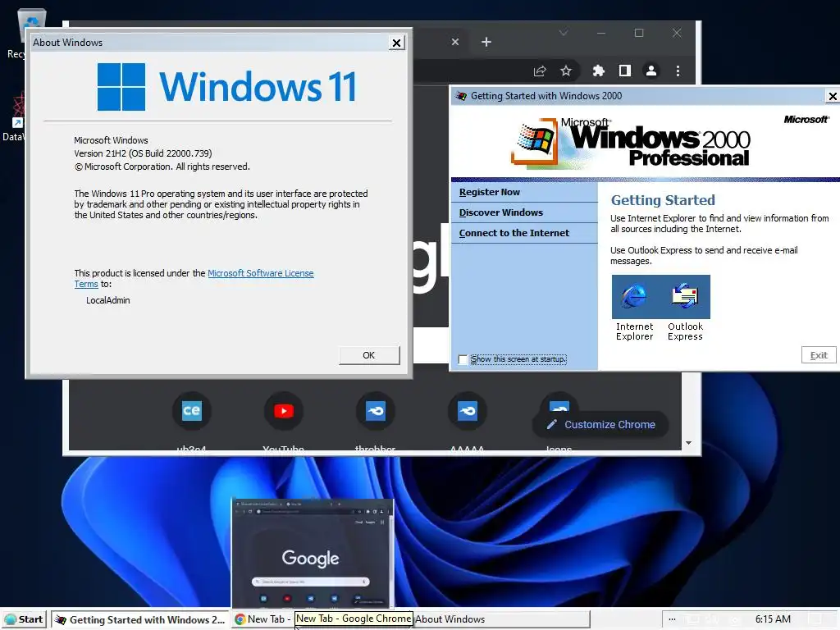The image size is (840, 630).
Task: Bookmark this page with star icon
Action: pyautogui.click(x=566, y=71)
